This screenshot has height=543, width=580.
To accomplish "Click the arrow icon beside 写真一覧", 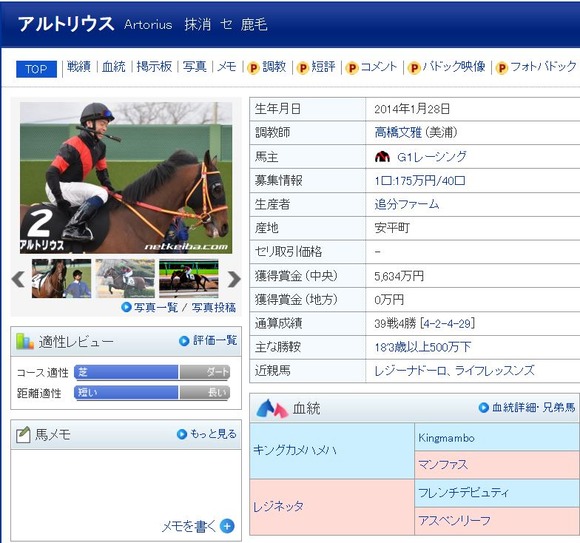I will pyautogui.click(x=127, y=307).
